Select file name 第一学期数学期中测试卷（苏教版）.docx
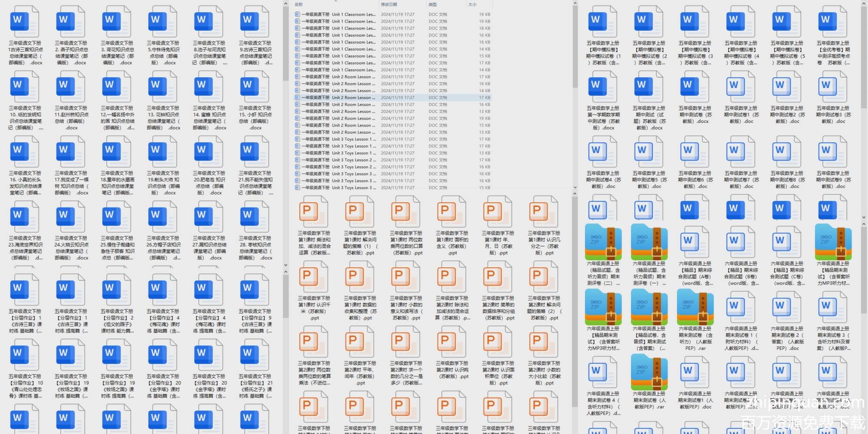The height and width of the screenshot is (434, 868). tap(604, 118)
